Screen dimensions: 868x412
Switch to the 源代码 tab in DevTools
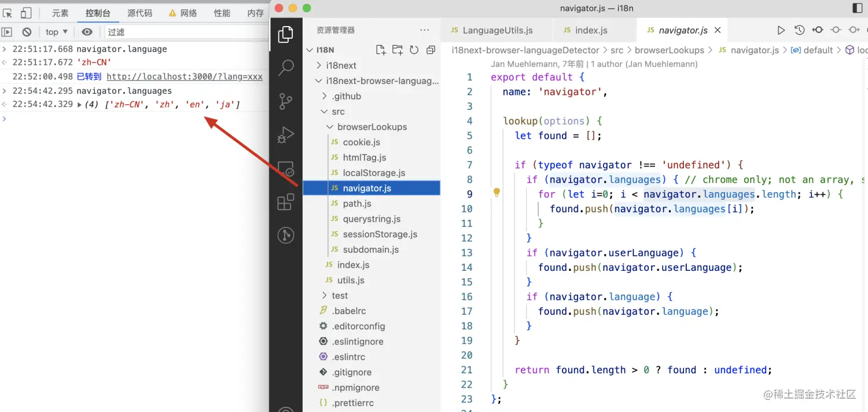(139, 13)
